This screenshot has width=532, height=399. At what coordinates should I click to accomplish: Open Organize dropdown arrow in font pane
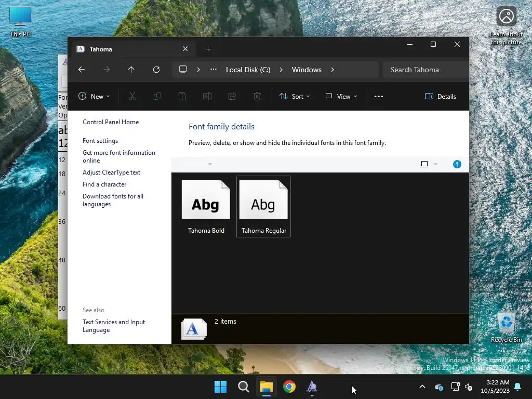[x=210, y=164]
